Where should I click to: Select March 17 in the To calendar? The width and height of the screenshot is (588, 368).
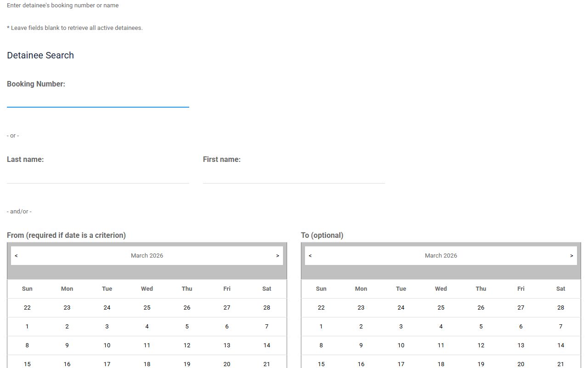pyautogui.click(x=401, y=364)
